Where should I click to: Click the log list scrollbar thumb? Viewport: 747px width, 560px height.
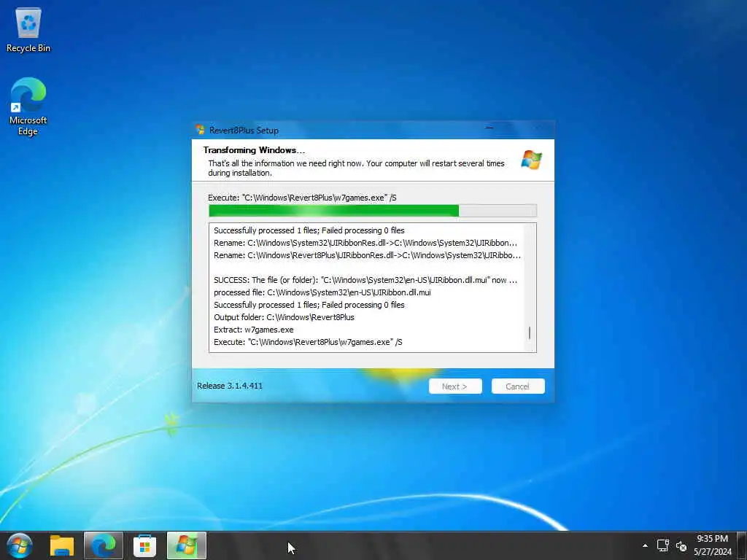[530, 332]
